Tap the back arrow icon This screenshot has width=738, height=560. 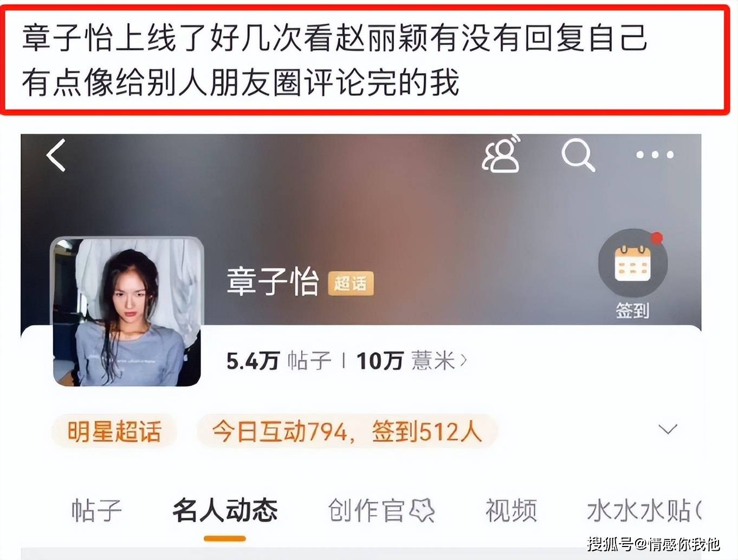pos(56,155)
